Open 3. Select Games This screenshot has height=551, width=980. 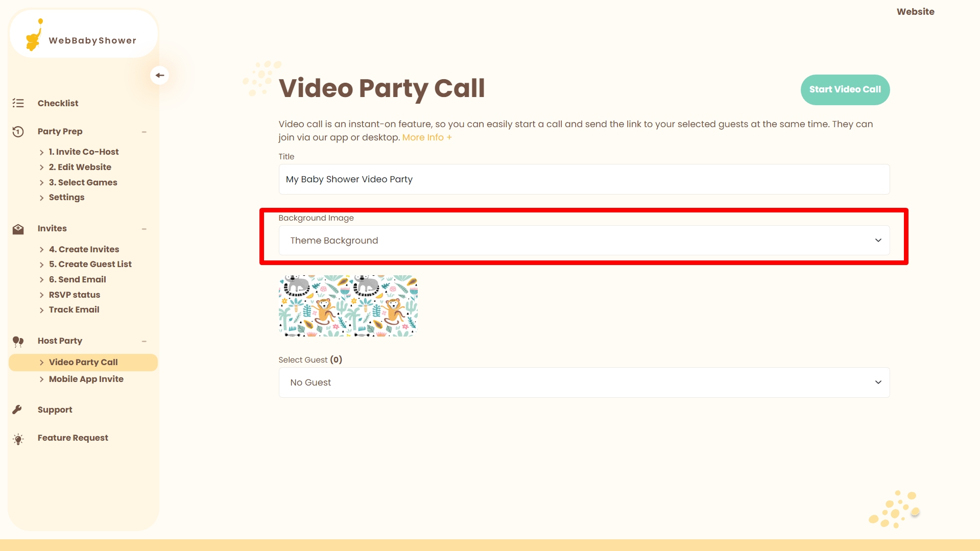83,182
